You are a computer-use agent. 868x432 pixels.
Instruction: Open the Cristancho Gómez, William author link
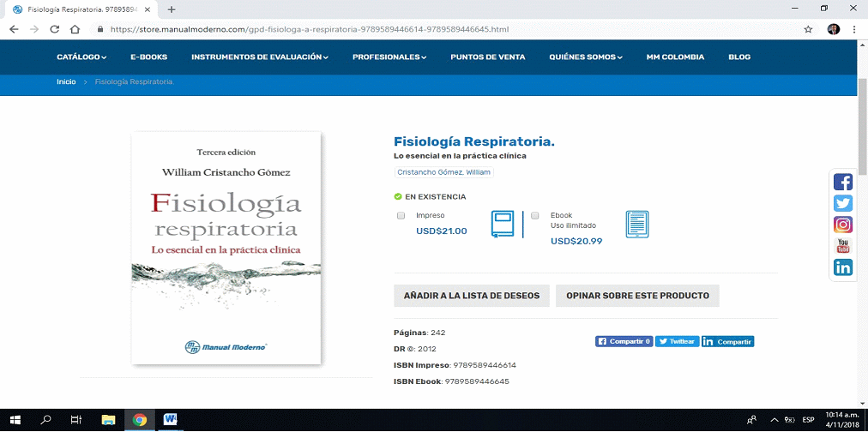click(443, 172)
